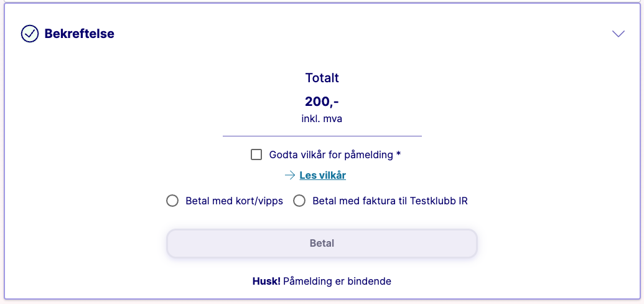
Task: Open the Les vilkår link
Action: tap(323, 176)
